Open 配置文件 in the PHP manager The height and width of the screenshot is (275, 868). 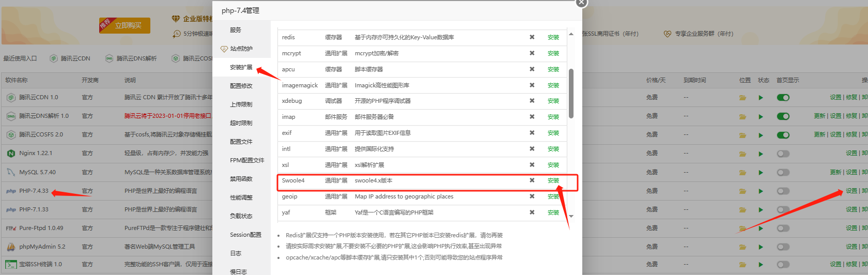point(241,142)
